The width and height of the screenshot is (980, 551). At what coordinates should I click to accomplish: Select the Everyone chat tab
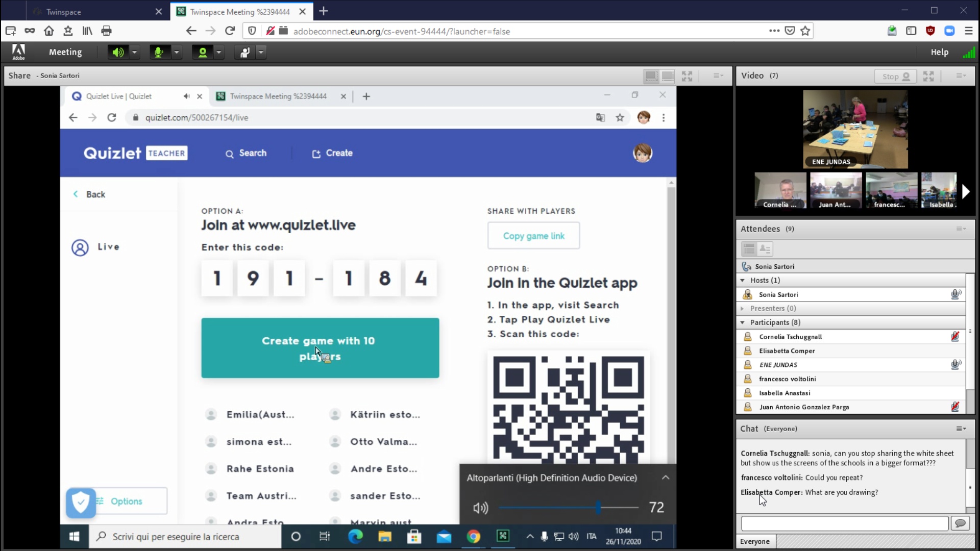(x=755, y=541)
